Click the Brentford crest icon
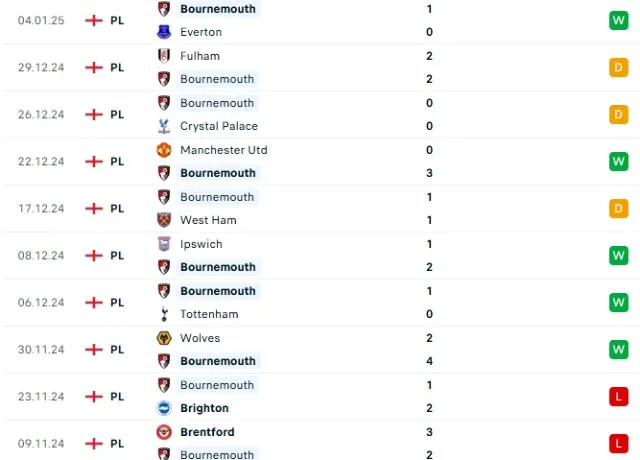Viewport: 640px width, 460px height. click(x=164, y=432)
